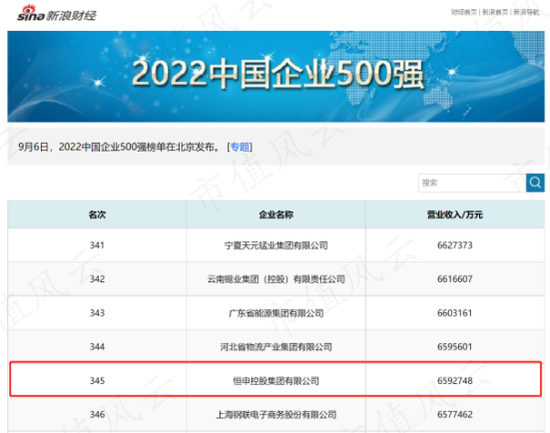Click the 名次 column header

tap(97, 214)
